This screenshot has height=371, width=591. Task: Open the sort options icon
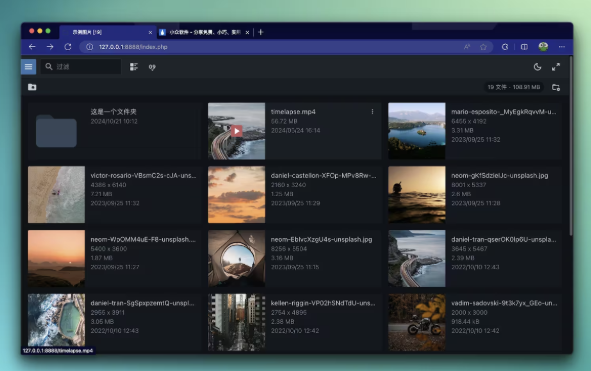tap(152, 67)
